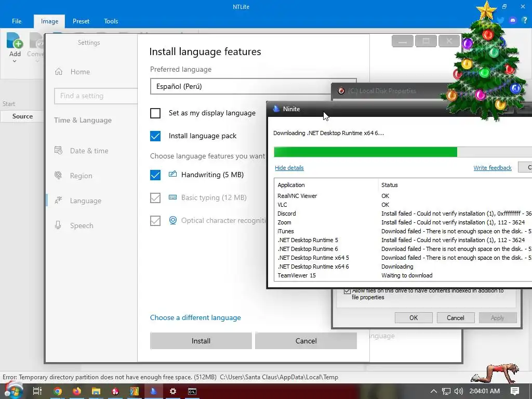The image size is (532, 399).
Task: Open the File menu in NTLite
Action: [x=17, y=21]
